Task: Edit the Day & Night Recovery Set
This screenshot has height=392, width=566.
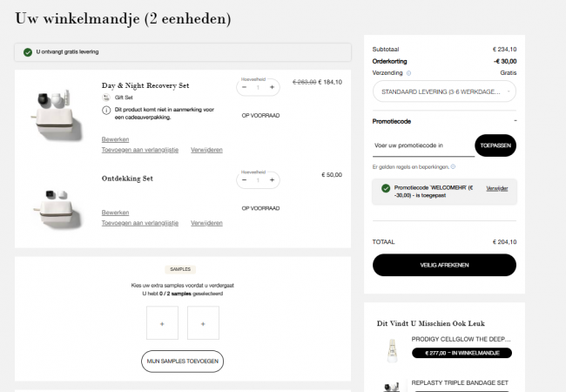Action: [115, 139]
